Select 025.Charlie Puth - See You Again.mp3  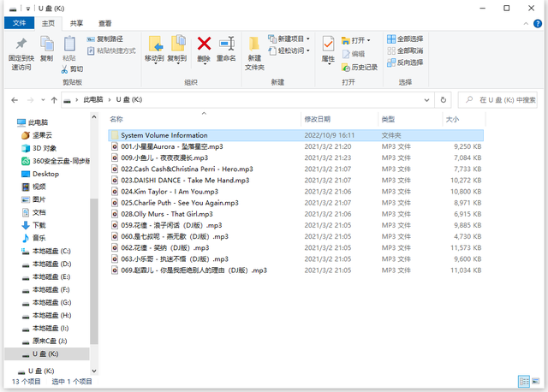295,203
